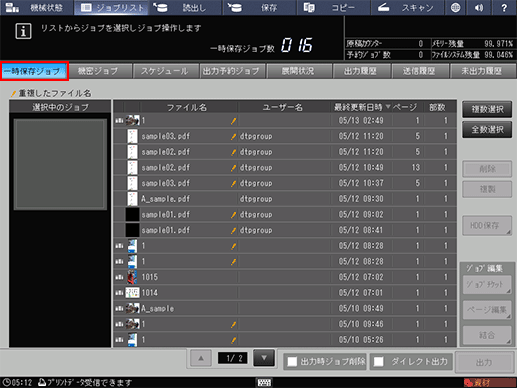Open the 出力履歴 tab

pos(361,71)
